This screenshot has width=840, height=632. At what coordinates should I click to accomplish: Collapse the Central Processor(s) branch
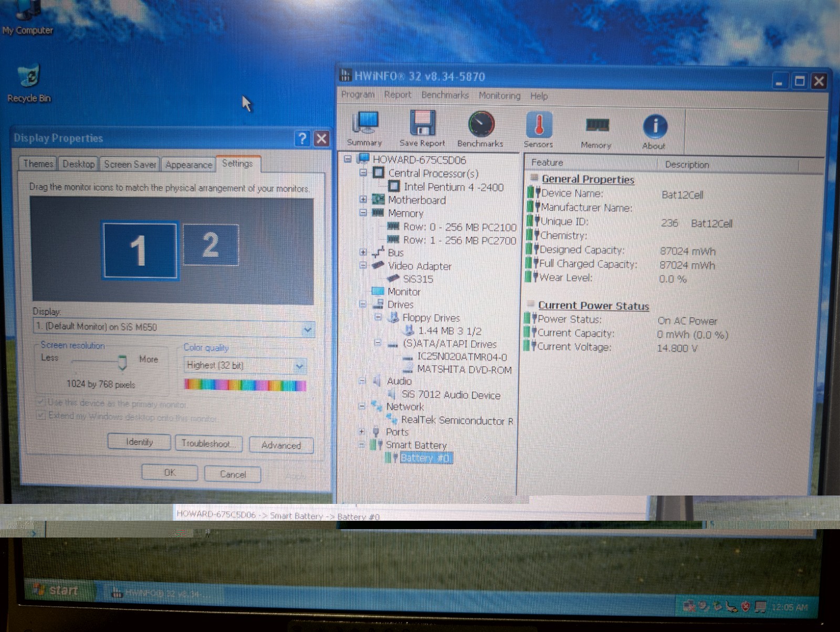click(363, 173)
